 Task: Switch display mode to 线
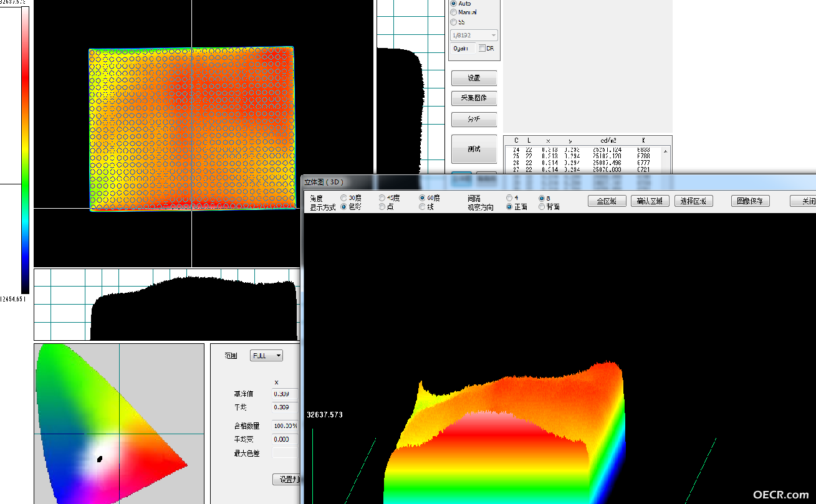423,207
